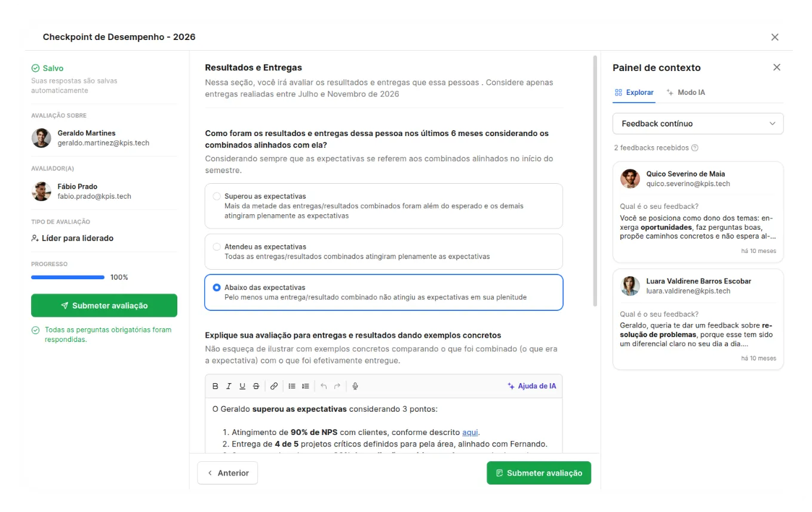Click the form's vertical scrollbar

pos(595,181)
